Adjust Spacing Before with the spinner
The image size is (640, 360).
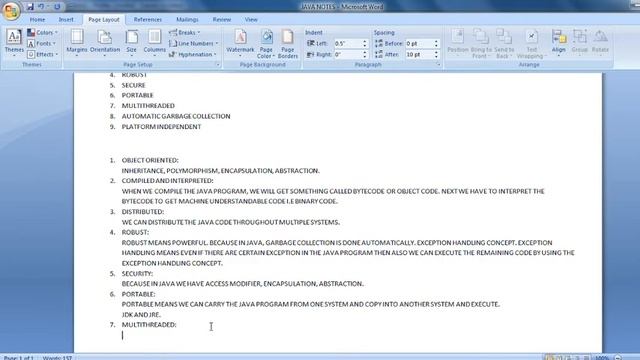coord(436,43)
